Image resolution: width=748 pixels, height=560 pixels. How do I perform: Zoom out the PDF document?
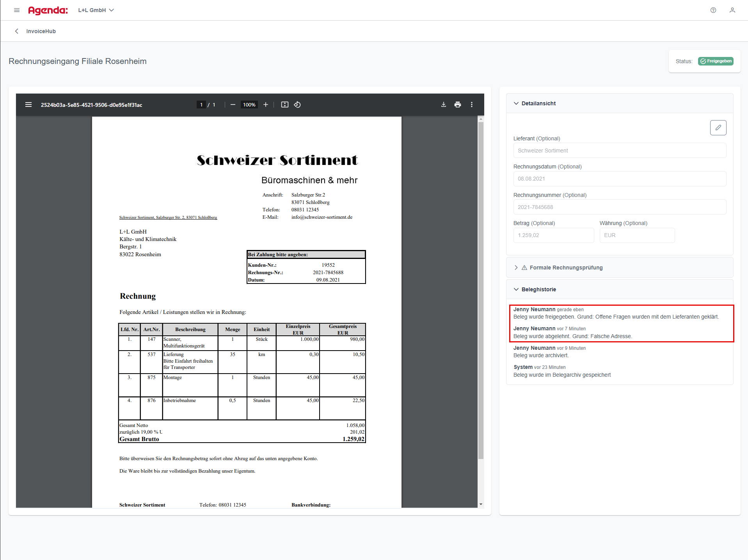point(233,105)
